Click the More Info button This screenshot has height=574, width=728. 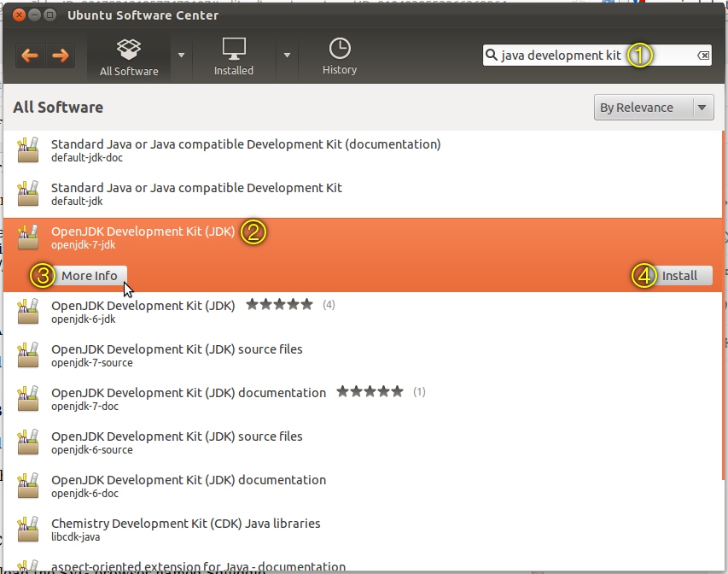[x=89, y=276]
